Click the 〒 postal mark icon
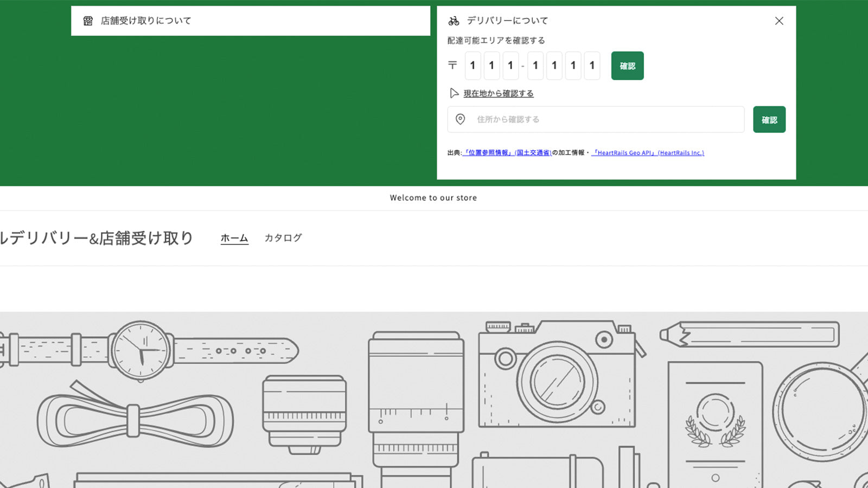Screen dimensions: 868x488 (453, 65)
